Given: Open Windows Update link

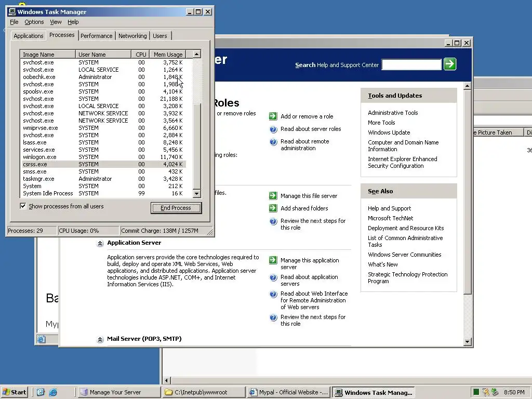Looking at the screenshot, I should pyautogui.click(x=389, y=132).
